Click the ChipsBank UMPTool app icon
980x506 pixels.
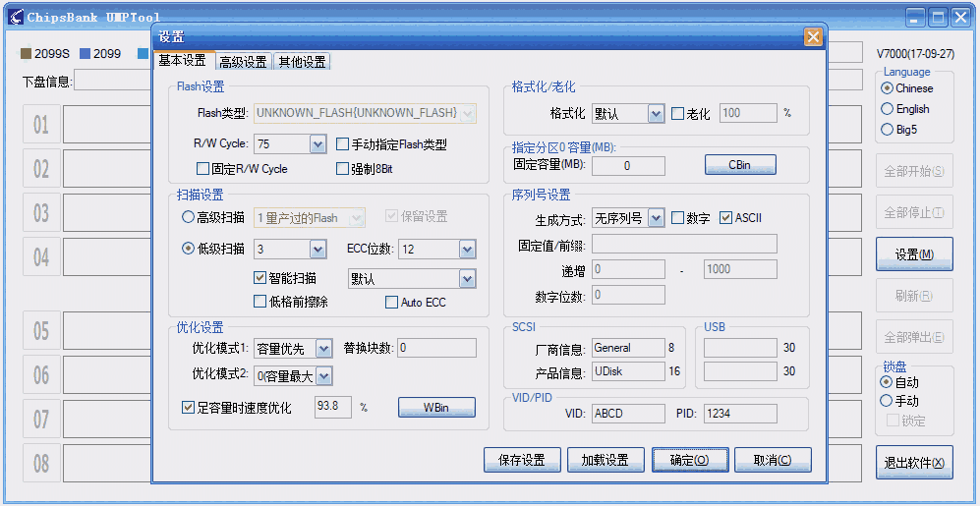15,17
